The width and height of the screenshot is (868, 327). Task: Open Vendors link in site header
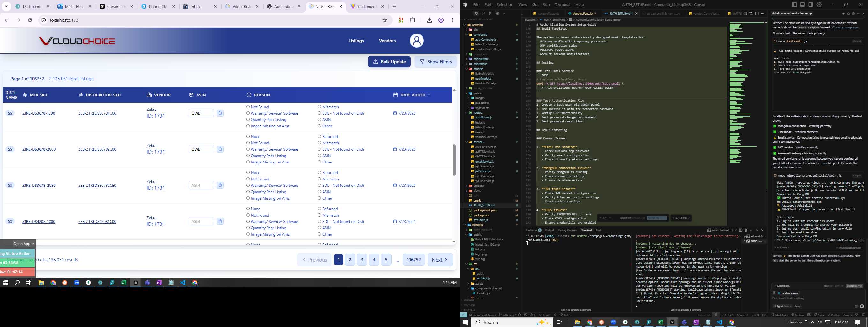click(x=387, y=41)
